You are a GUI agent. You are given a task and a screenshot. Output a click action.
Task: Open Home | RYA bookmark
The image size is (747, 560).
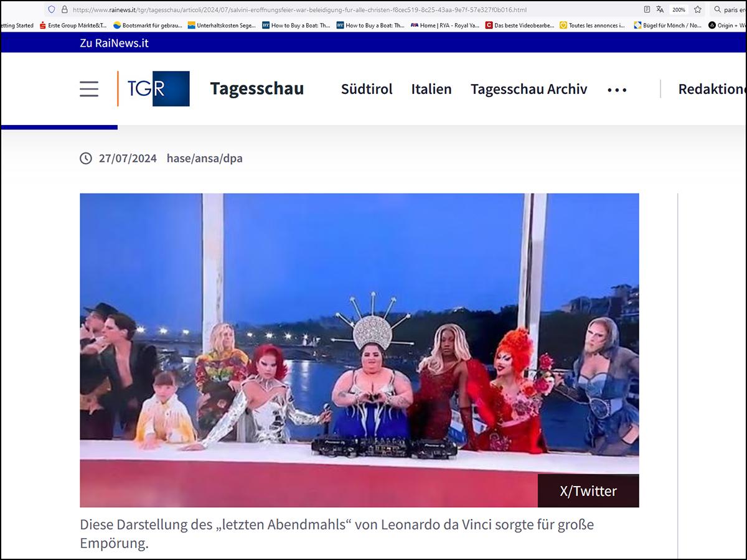pyautogui.click(x=445, y=26)
